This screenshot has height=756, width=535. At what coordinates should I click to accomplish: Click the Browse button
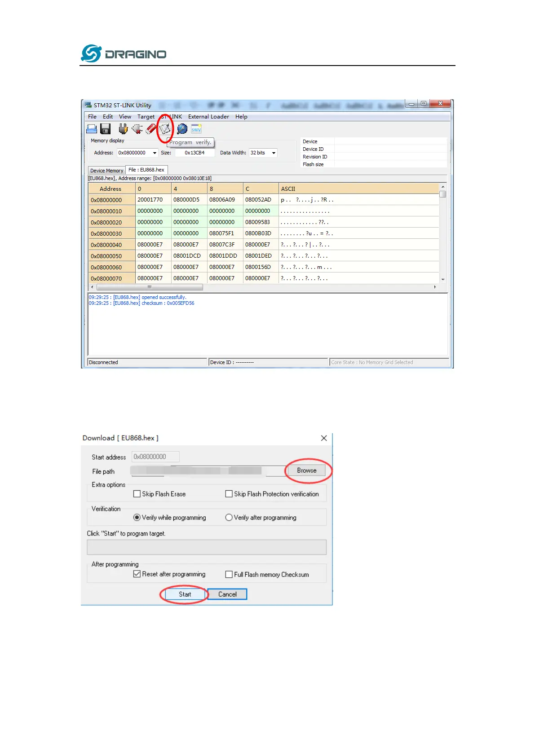[x=306, y=470]
